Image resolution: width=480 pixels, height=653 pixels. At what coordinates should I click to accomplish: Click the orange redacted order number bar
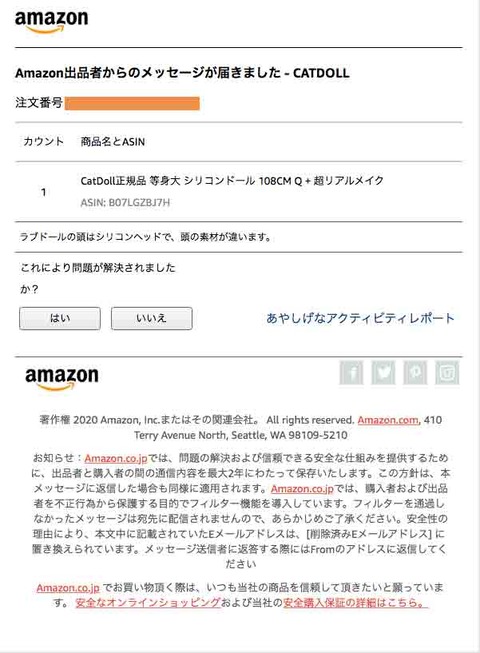click(x=132, y=103)
